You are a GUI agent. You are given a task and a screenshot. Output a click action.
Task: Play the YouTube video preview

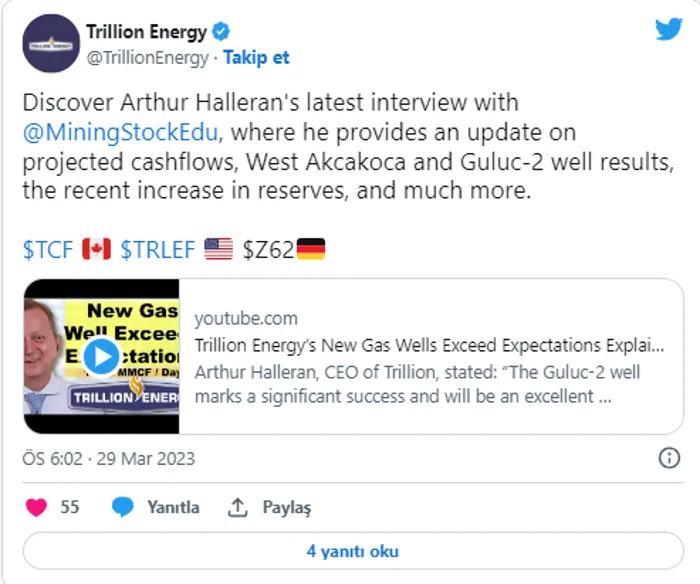tap(100, 355)
